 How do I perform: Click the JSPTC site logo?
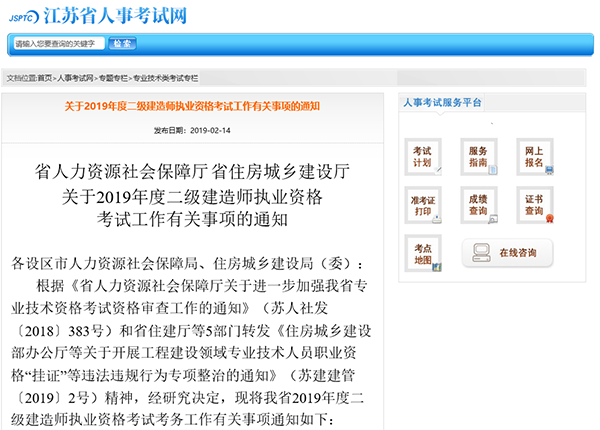tap(23, 17)
